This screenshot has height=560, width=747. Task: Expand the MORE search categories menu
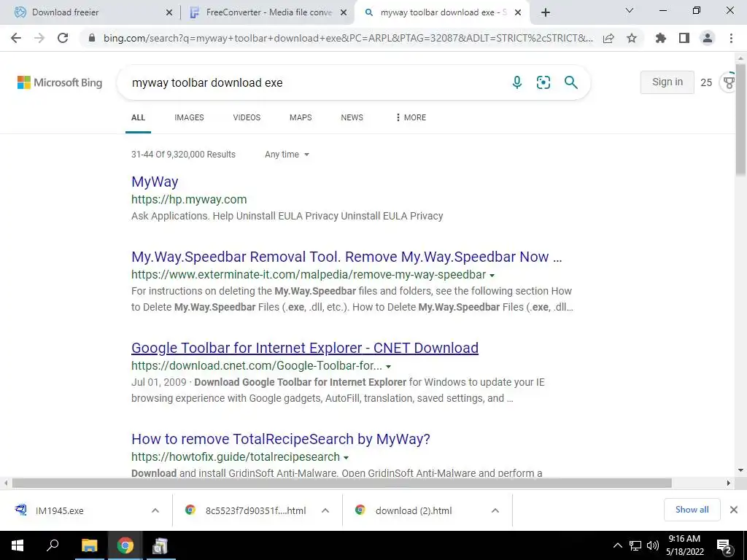411,117
